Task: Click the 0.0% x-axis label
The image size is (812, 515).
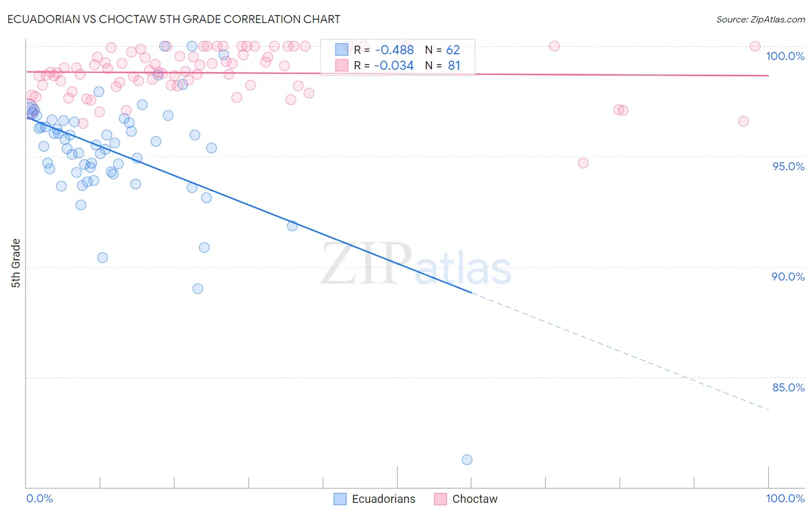Action: click(40, 498)
